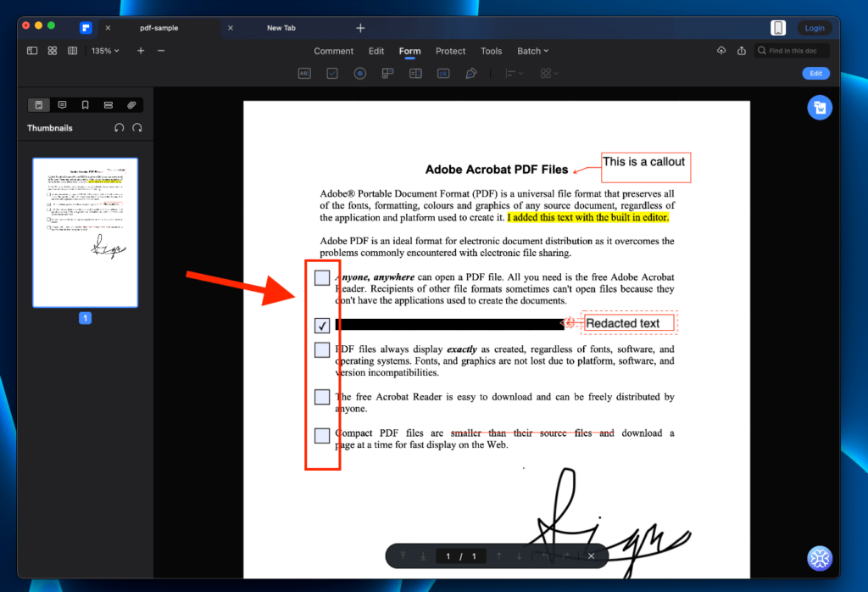868x592 pixels.
Task: Open the share icon in toolbar
Action: [742, 50]
